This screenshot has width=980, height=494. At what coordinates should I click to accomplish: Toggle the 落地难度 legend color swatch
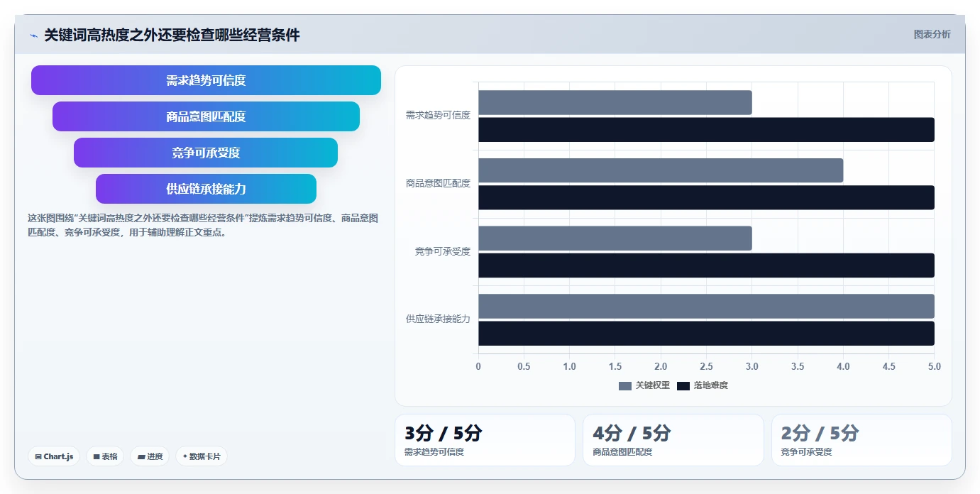tap(683, 385)
